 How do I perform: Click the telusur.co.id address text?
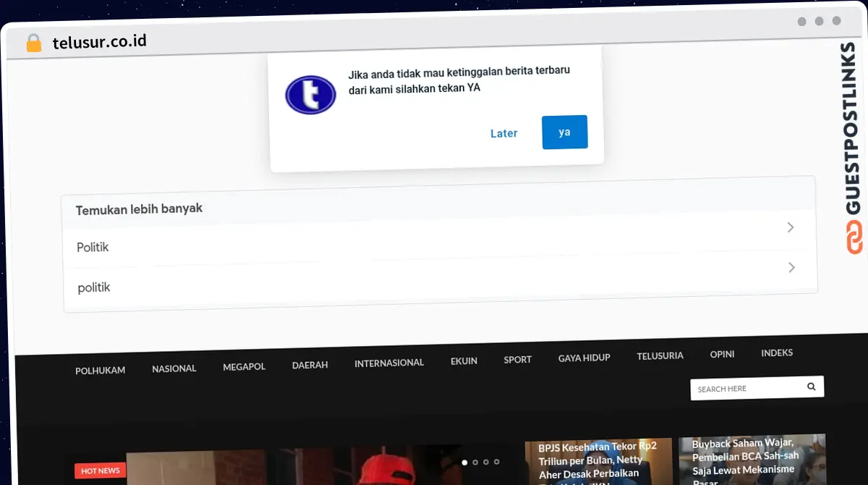click(100, 42)
